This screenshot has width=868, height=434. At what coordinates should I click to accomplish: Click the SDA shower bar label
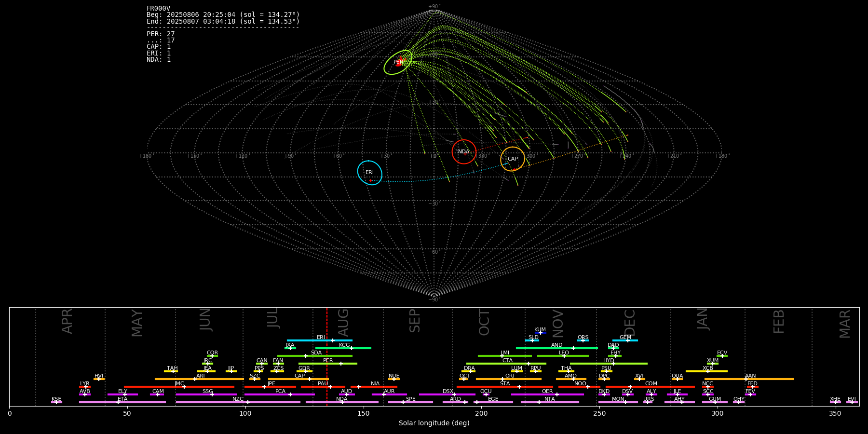pyautogui.click(x=316, y=353)
